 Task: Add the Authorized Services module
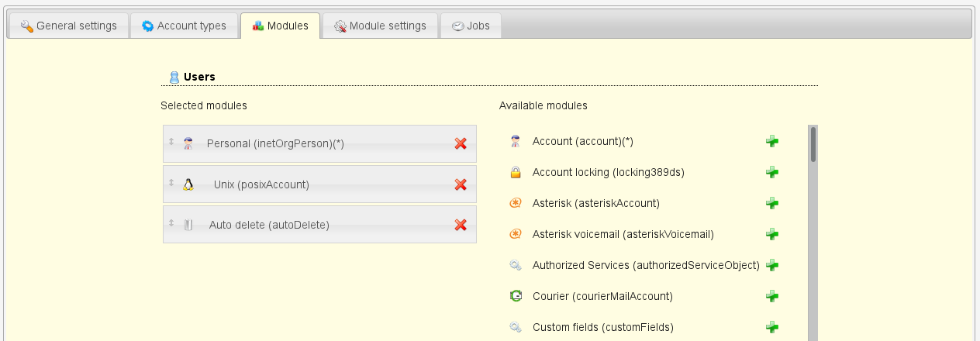pyautogui.click(x=771, y=265)
